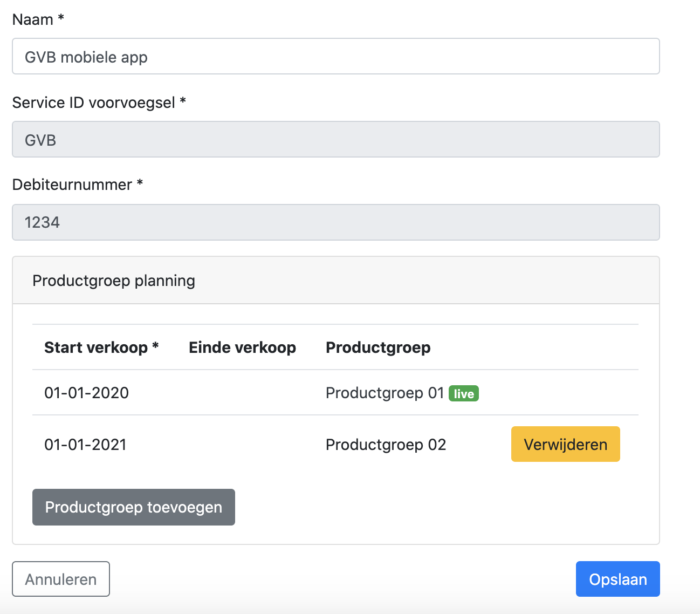
Task: Cancel with the Annuleren button
Action: [61, 579]
